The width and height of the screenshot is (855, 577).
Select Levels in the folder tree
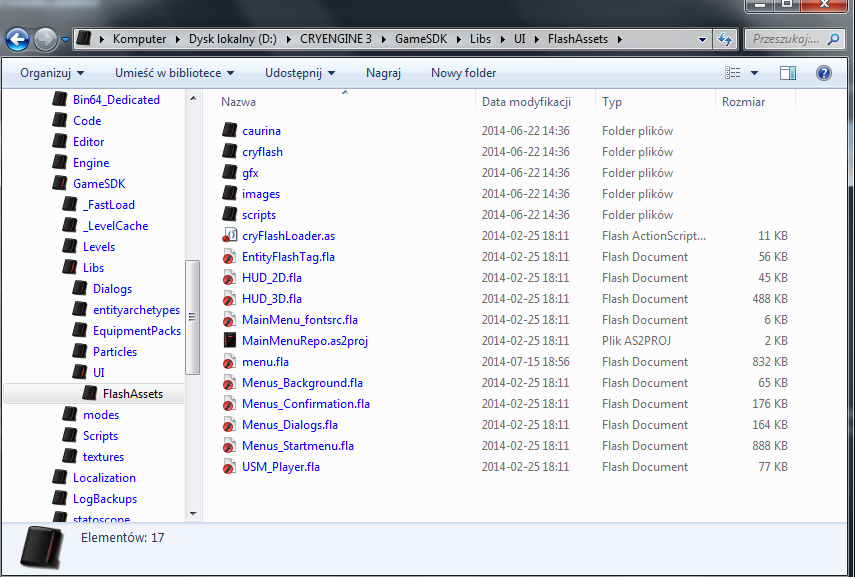pos(99,247)
